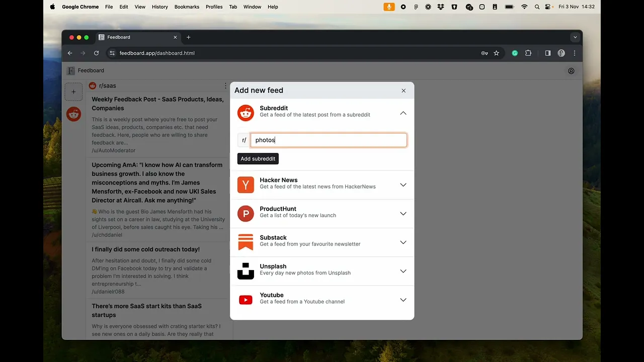The width and height of the screenshot is (644, 362).
Task: Expand the ProductHunt section chevron
Action: click(x=403, y=214)
